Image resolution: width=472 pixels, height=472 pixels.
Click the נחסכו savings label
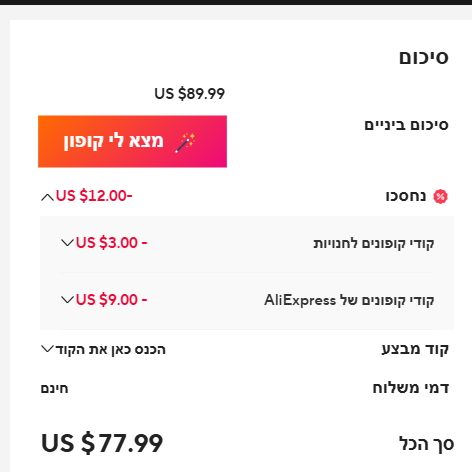pos(406,196)
